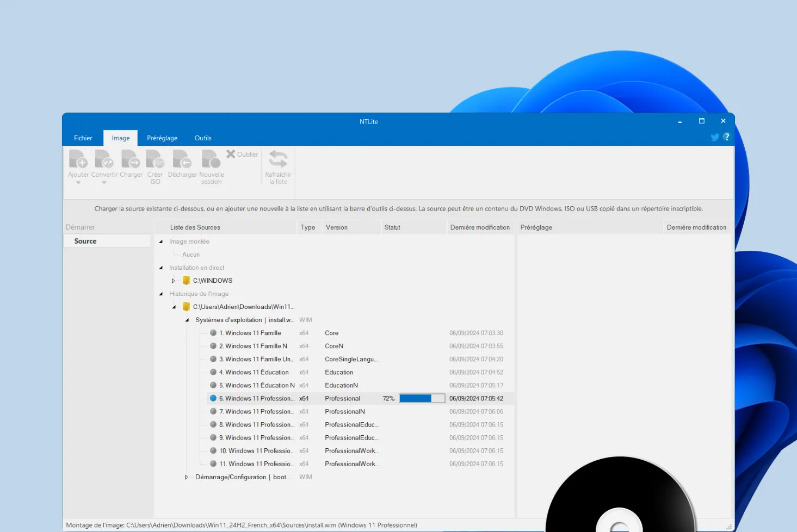Click the Charger image icon

[x=131, y=159]
